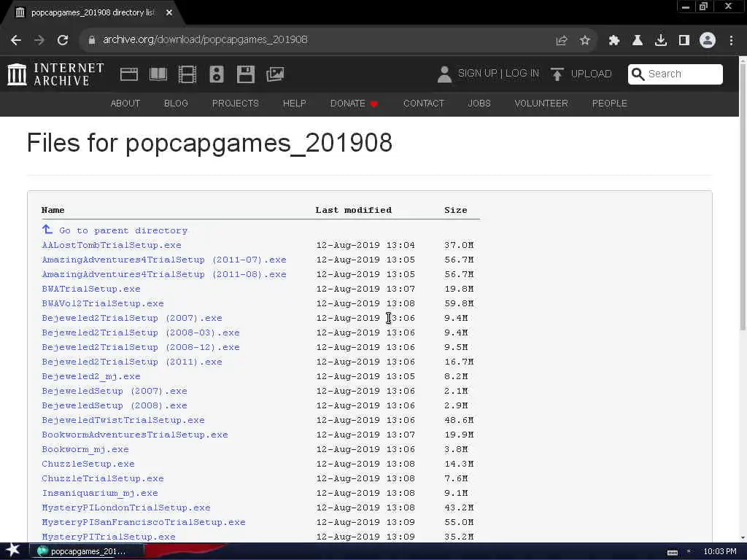The width and height of the screenshot is (747, 560).
Task: Open the extensions puzzle icon
Action: click(x=614, y=41)
